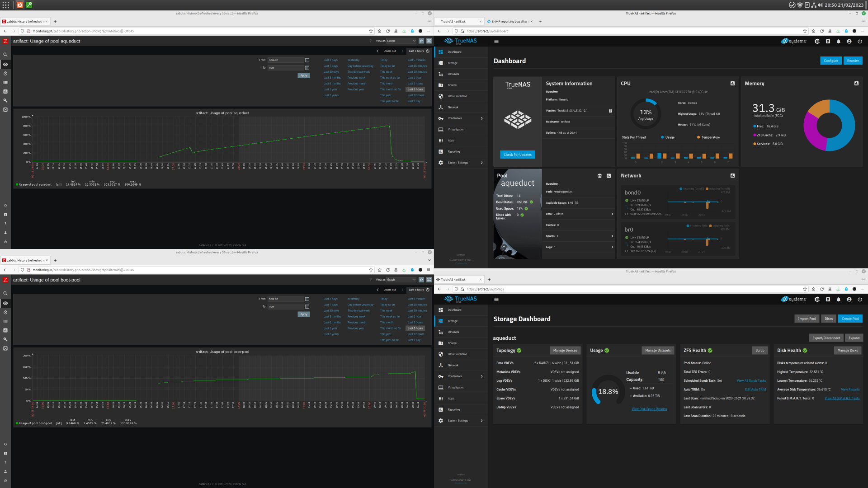Open jobs clipboard icon in TrueNAS Dashboard window
The height and width of the screenshot is (488, 868).
(x=828, y=41)
